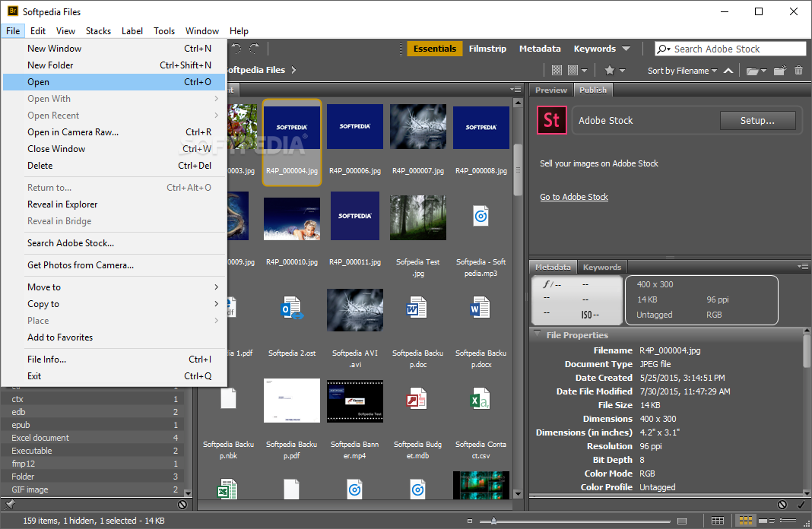Follow the Go to Adobe Stock link
Screen dimensions: 812x529
574,197
